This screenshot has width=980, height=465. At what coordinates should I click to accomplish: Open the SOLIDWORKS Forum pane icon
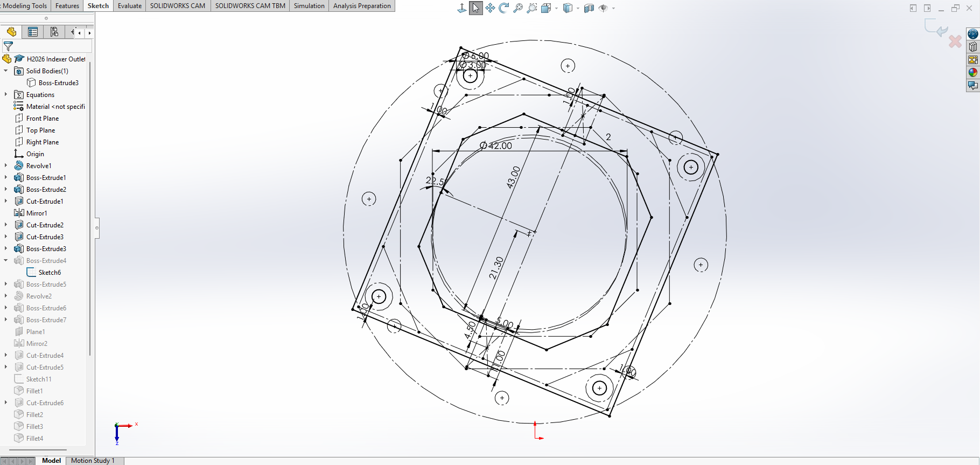tap(973, 85)
